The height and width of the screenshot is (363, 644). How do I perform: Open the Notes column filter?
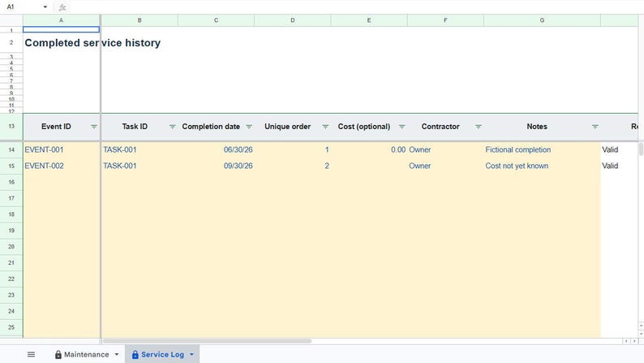(x=595, y=127)
